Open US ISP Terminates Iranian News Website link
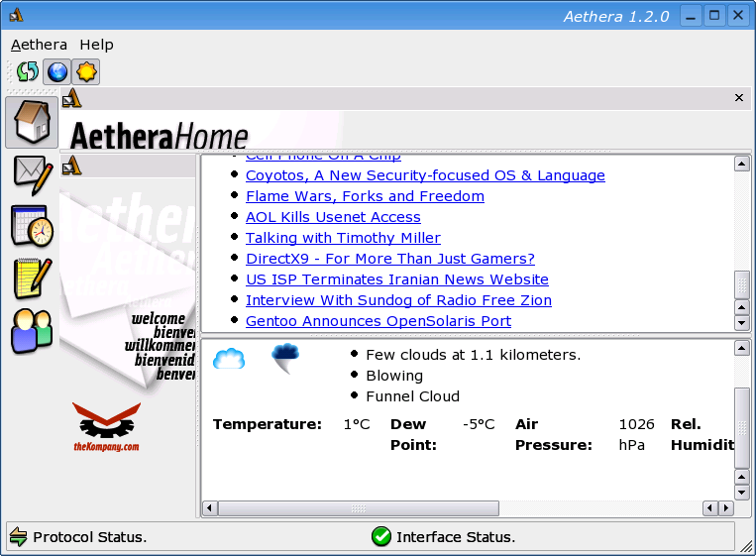 coord(397,279)
